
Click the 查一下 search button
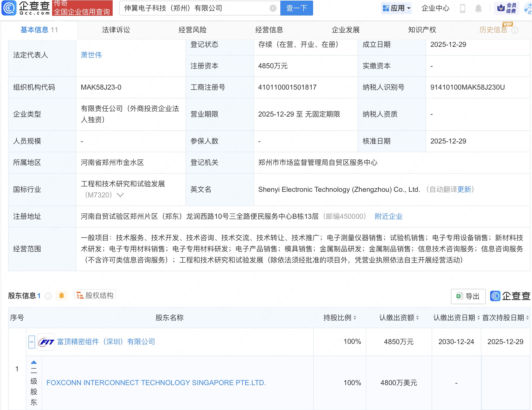point(296,8)
